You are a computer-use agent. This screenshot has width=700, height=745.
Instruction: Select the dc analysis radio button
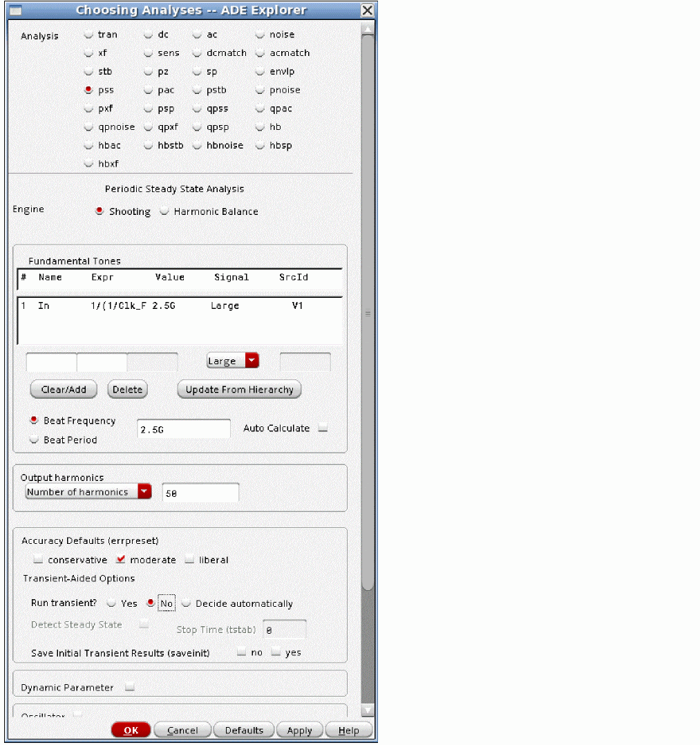[149, 35]
